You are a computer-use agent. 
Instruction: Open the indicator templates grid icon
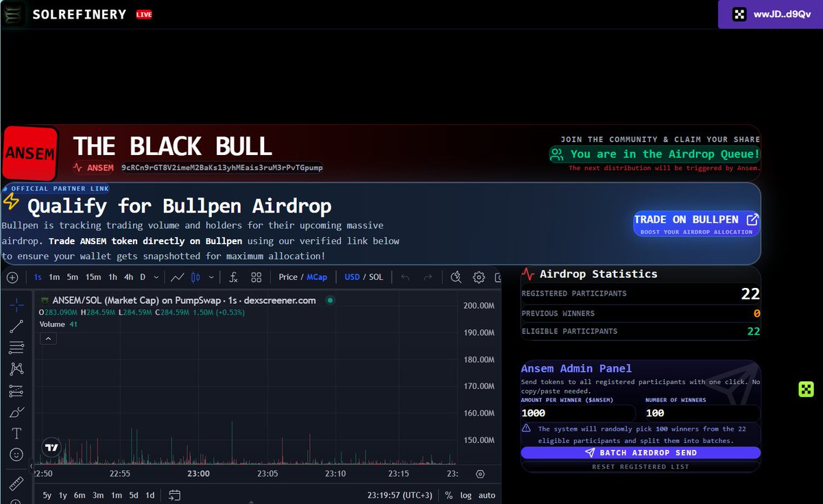[x=257, y=277]
